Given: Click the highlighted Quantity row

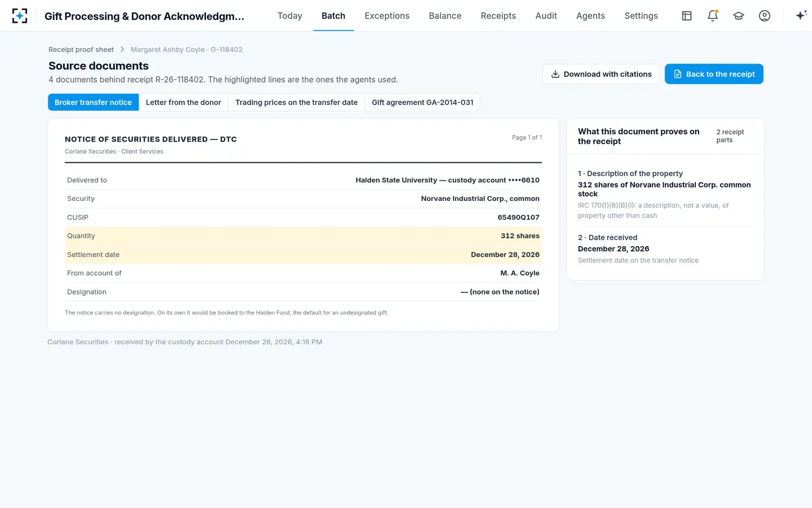Looking at the screenshot, I should [x=303, y=236].
